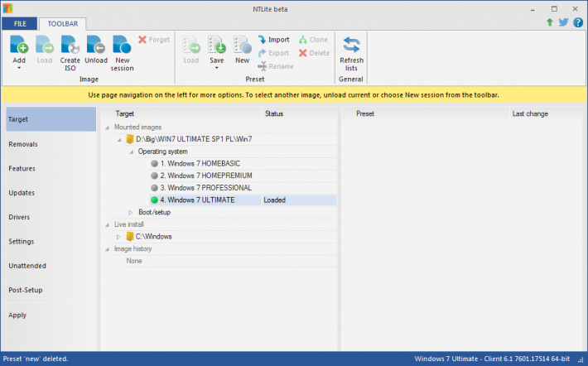Select 3. Windows 7 PROFESSIONAL row text
The height and width of the screenshot is (366, 588).
click(206, 188)
